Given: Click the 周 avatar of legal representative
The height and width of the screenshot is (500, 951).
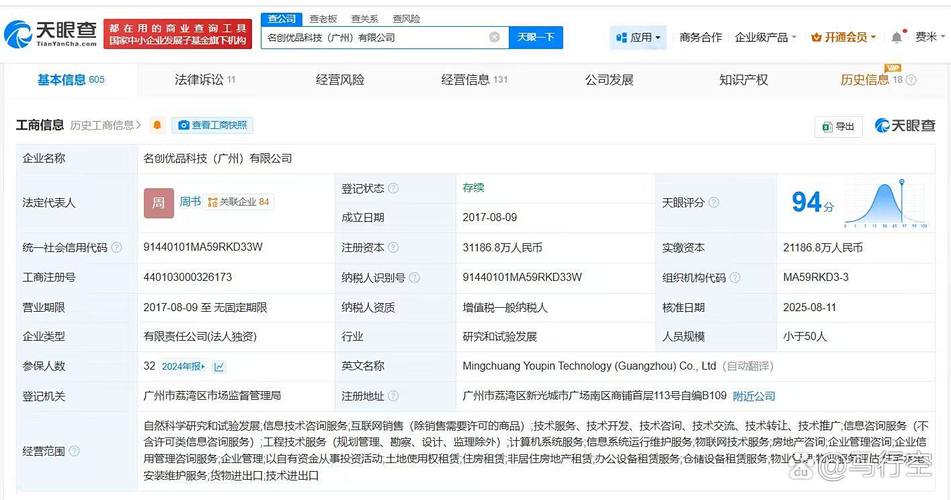Looking at the screenshot, I should point(159,203).
